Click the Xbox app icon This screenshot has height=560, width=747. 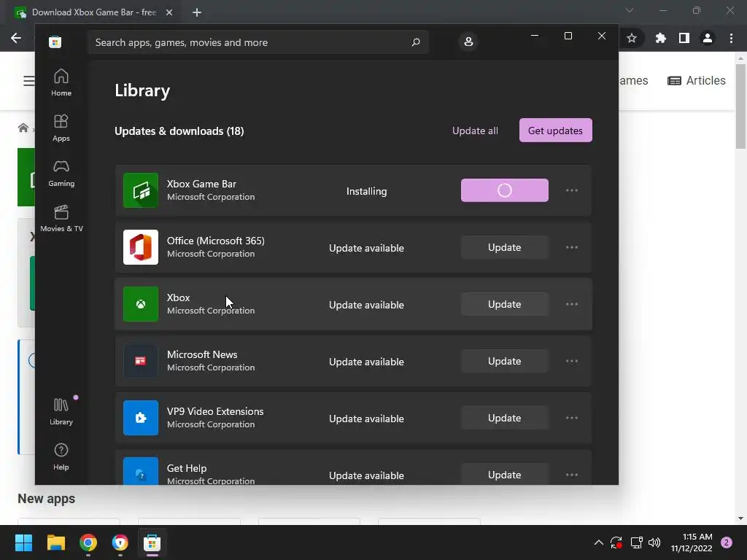click(141, 304)
